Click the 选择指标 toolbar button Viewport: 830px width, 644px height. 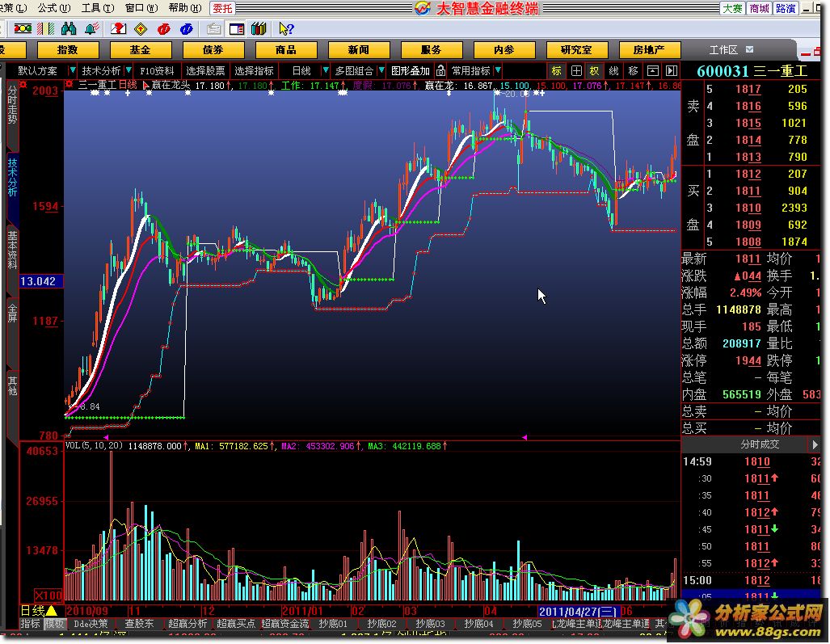(254, 70)
